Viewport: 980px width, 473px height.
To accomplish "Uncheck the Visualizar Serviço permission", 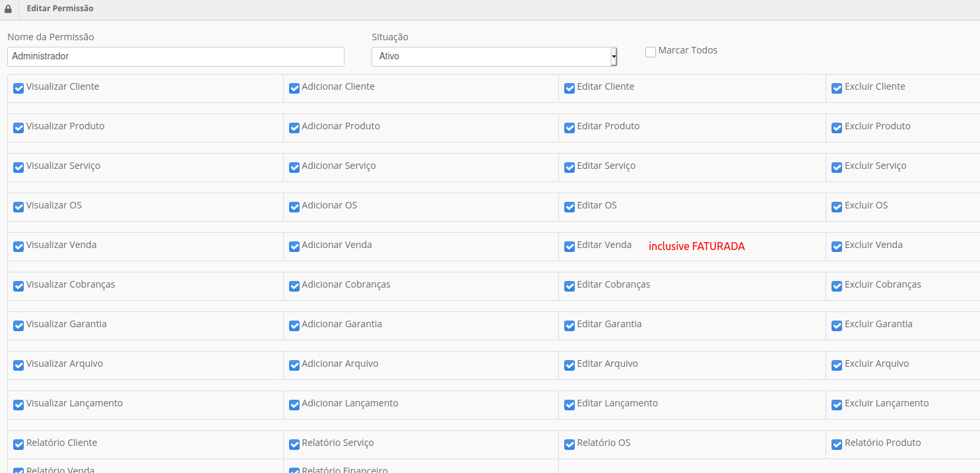I will [18, 167].
